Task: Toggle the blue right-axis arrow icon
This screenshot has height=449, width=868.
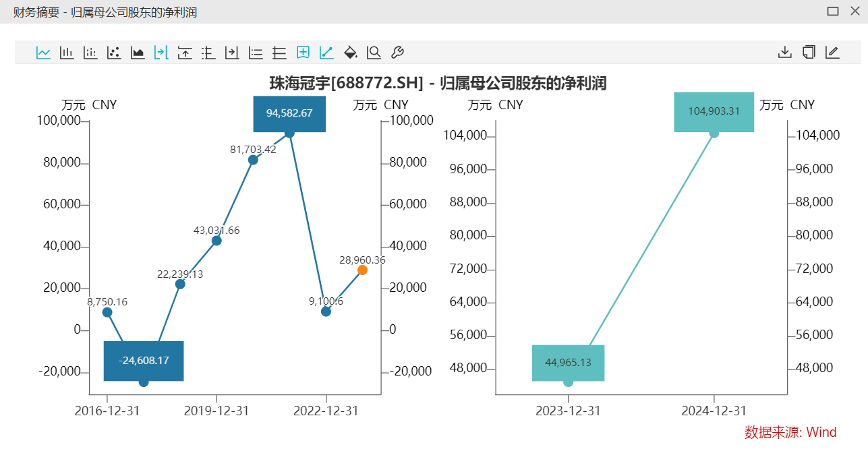Action: pos(161,53)
